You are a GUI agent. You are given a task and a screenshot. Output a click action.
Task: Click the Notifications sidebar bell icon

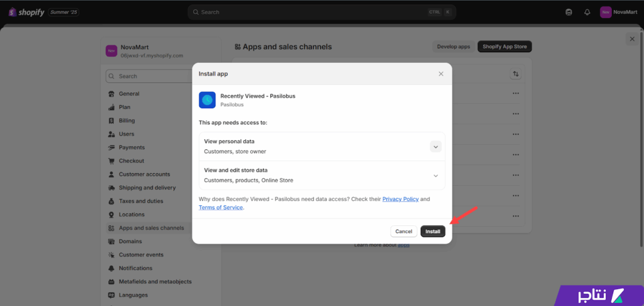111,268
